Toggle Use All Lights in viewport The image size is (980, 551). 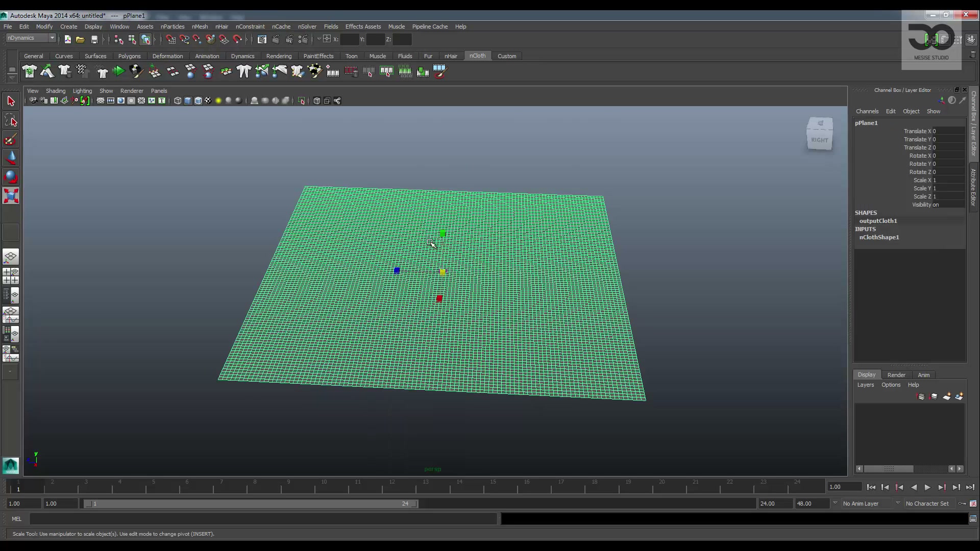click(x=218, y=101)
